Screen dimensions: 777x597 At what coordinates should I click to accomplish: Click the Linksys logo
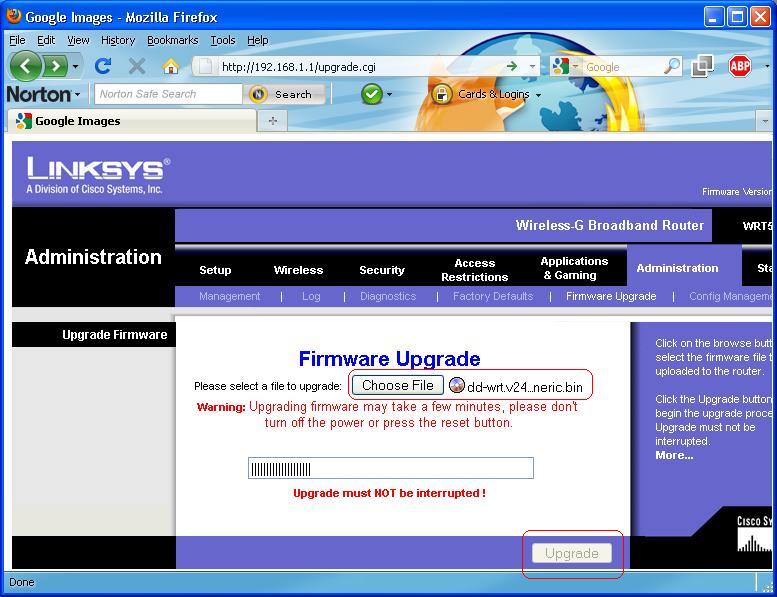pyautogui.click(x=98, y=175)
